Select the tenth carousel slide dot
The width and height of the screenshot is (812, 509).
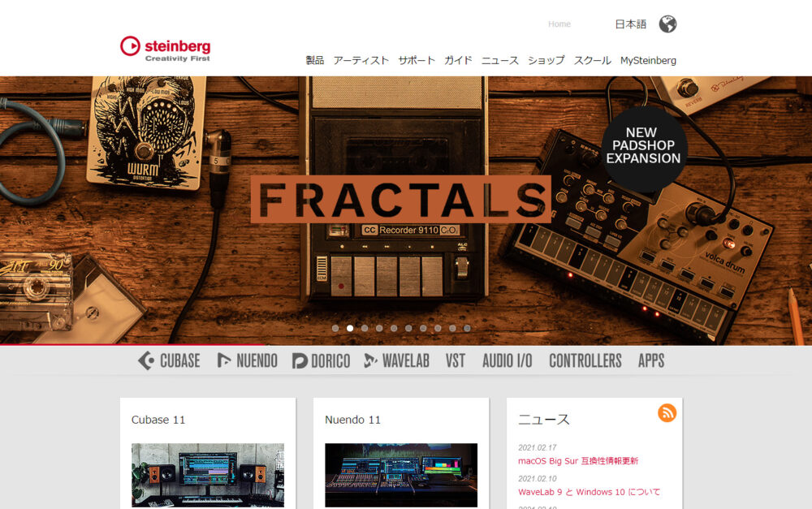point(467,328)
